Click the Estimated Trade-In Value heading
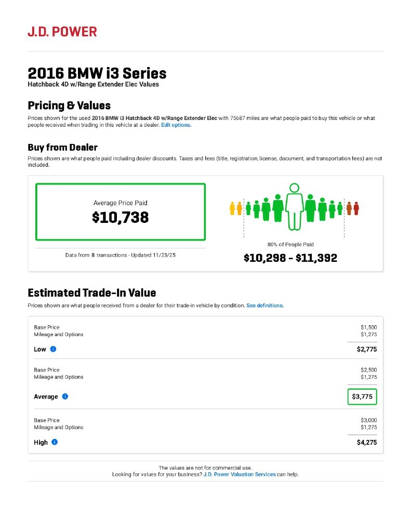The image size is (411, 532). 91,293
